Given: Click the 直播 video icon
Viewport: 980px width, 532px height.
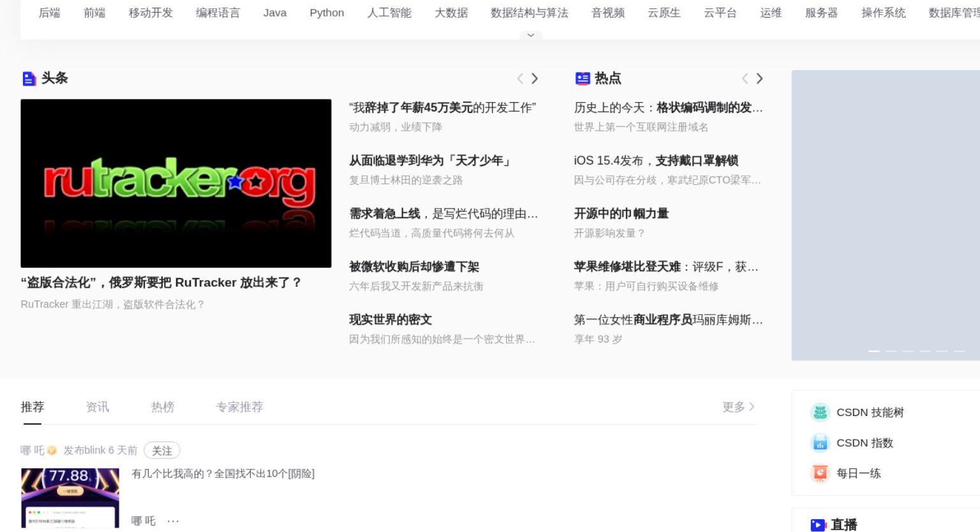Looking at the screenshot, I should click(818, 525).
